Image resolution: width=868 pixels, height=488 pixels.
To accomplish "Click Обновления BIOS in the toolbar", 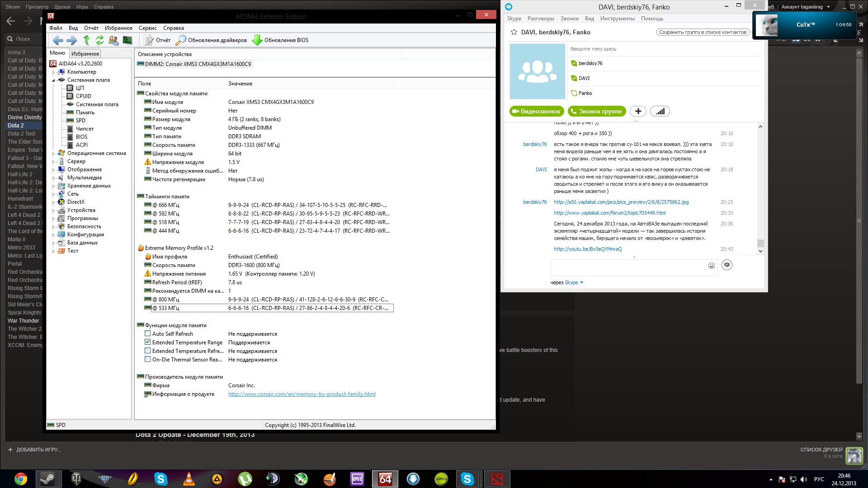I will (280, 40).
